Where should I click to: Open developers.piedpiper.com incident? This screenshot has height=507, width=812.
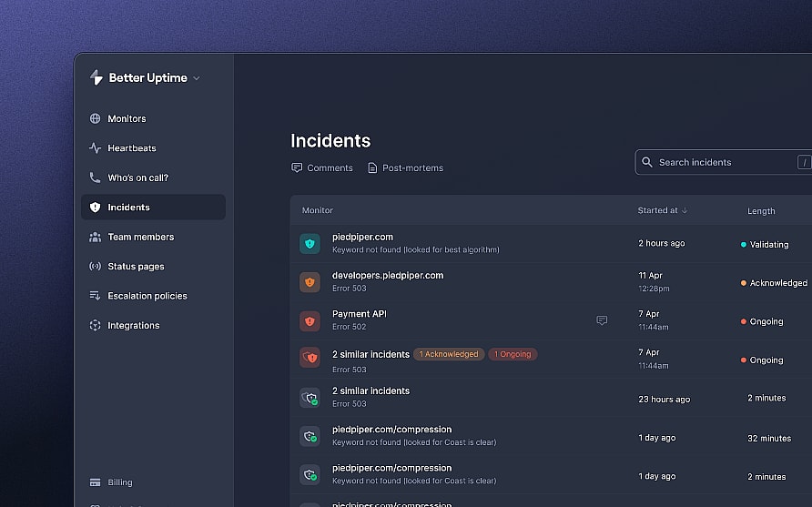click(x=388, y=276)
